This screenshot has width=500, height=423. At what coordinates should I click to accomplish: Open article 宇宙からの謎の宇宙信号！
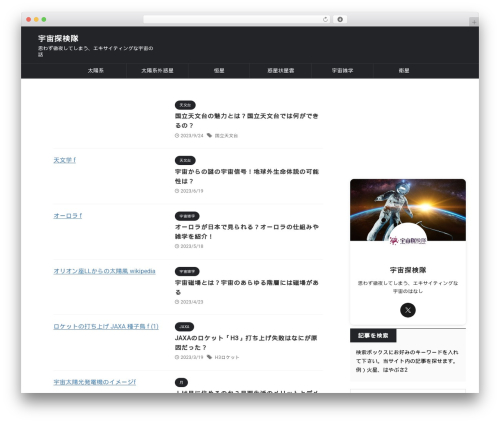[x=247, y=176]
